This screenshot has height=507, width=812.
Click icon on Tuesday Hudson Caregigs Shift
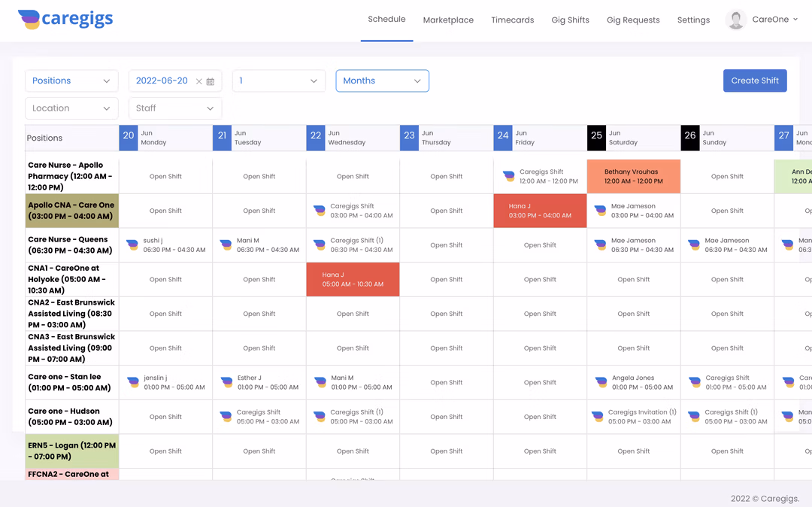(226, 417)
